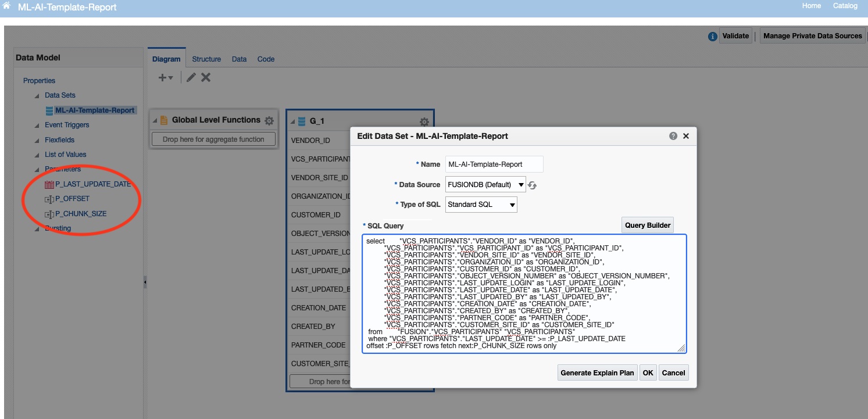The width and height of the screenshot is (868, 419).
Task: Click the home icon in the top banner
Action: point(6,6)
